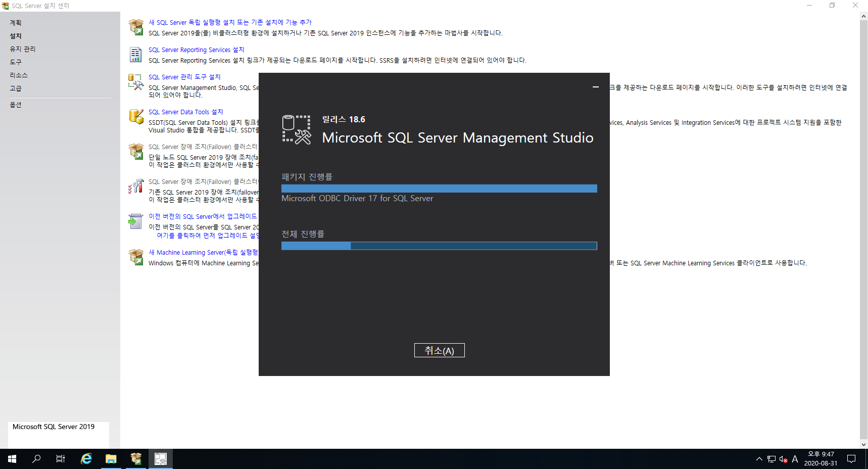Click the new SQL Server standalone installation icon
Screen dimensions: 868x469
click(136, 27)
